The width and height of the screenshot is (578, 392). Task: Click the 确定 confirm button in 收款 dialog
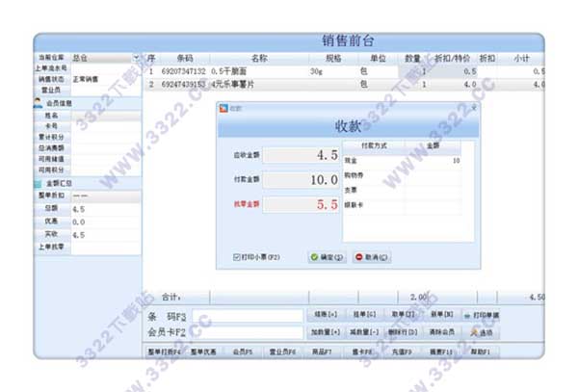pyautogui.click(x=327, y=257)
